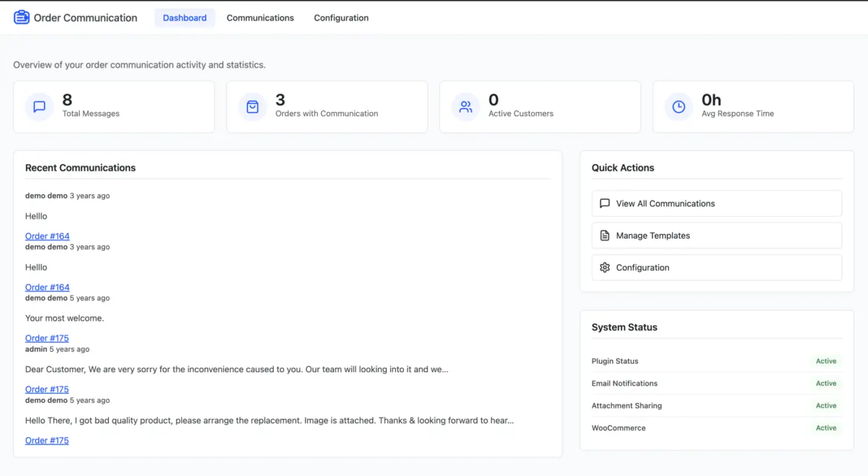Image resolution: width=868 pixels, height=476 pixels.
Task: Select the clock icon for Avg Response Time
Action: (x=678, y=106)
